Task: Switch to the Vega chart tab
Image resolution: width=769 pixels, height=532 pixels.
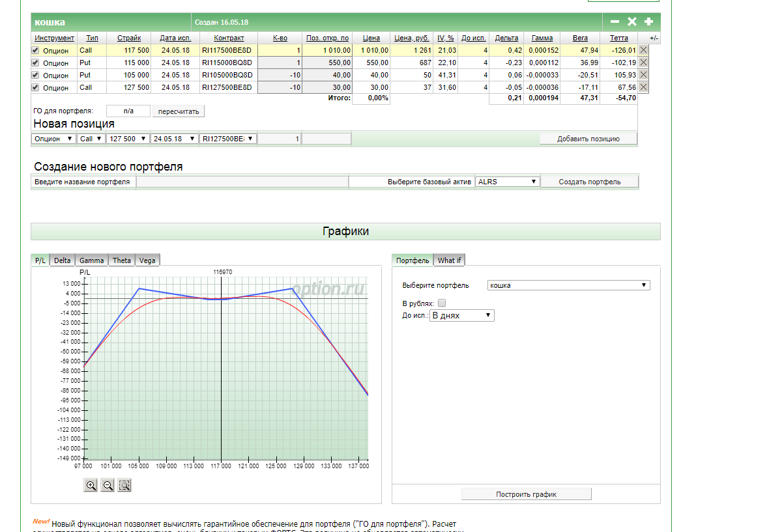Action: pos(147,260)
